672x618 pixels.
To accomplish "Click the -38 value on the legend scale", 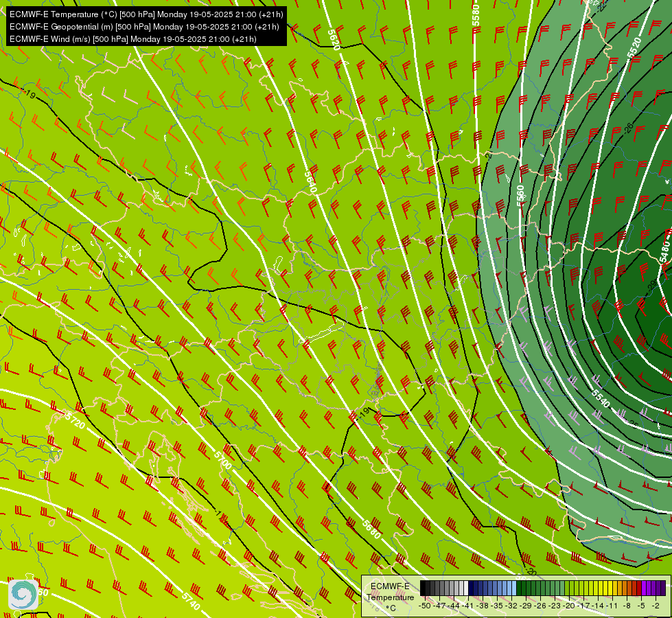I will tap(483, 606).
